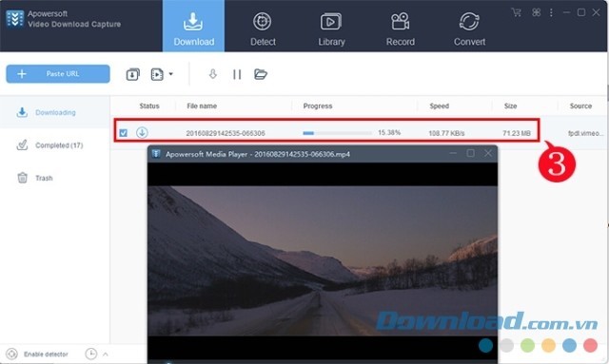Open the Library tab
The width and height of the screenshot is (609, 364).
click(x=331, y=29)
